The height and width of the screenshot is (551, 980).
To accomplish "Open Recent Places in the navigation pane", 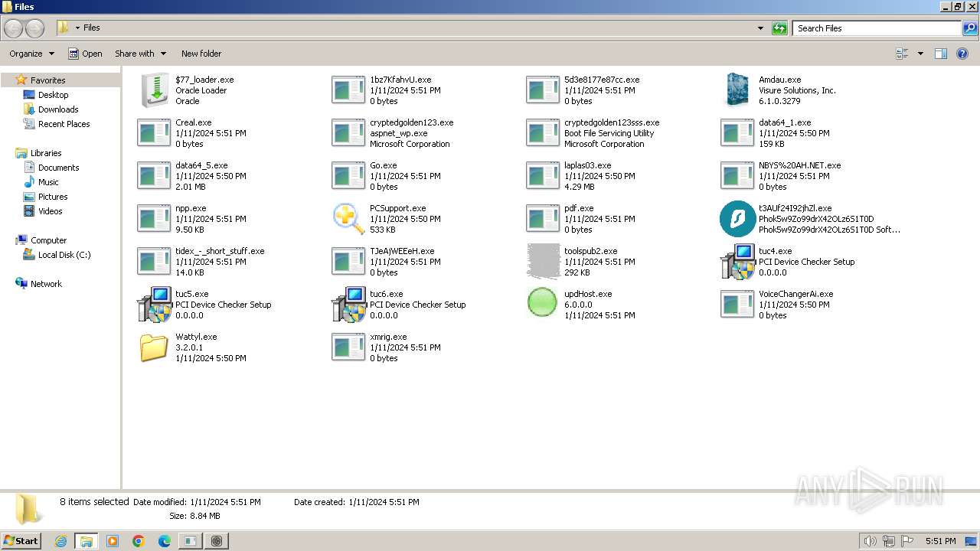I will [64, 124].
